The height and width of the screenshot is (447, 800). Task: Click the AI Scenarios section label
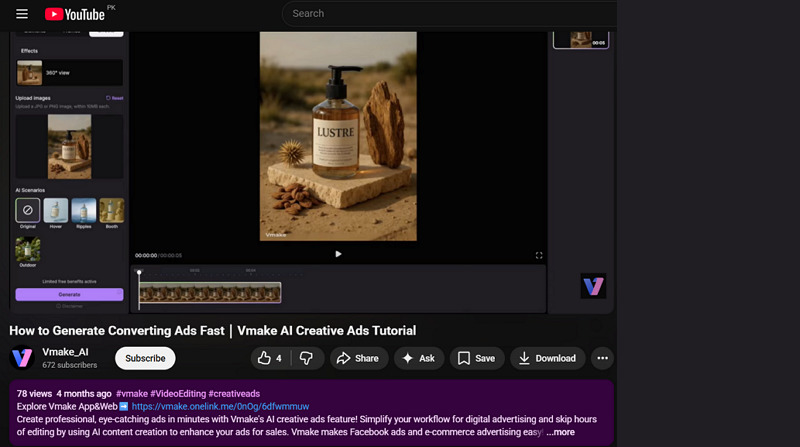click(30, 190)
